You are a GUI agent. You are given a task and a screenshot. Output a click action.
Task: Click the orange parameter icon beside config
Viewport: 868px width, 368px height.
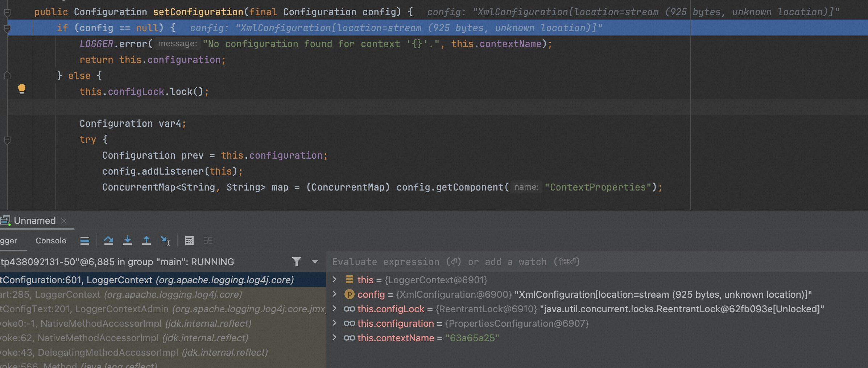349,294
